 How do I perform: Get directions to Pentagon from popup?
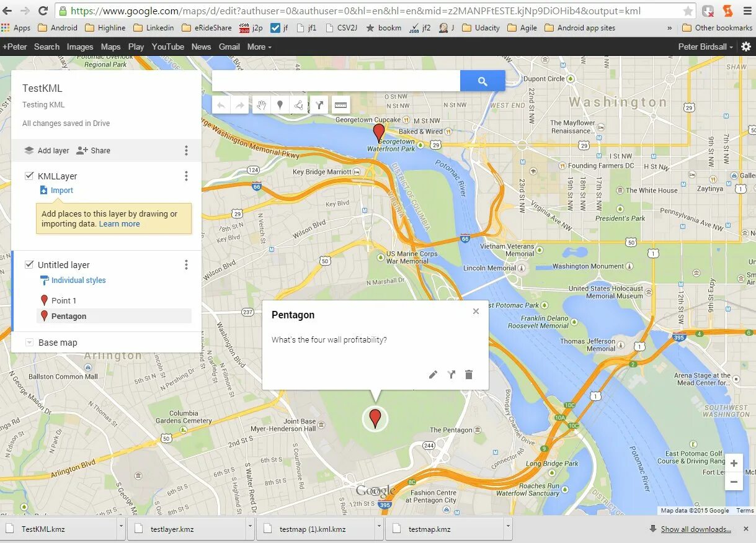pos(451,374)
